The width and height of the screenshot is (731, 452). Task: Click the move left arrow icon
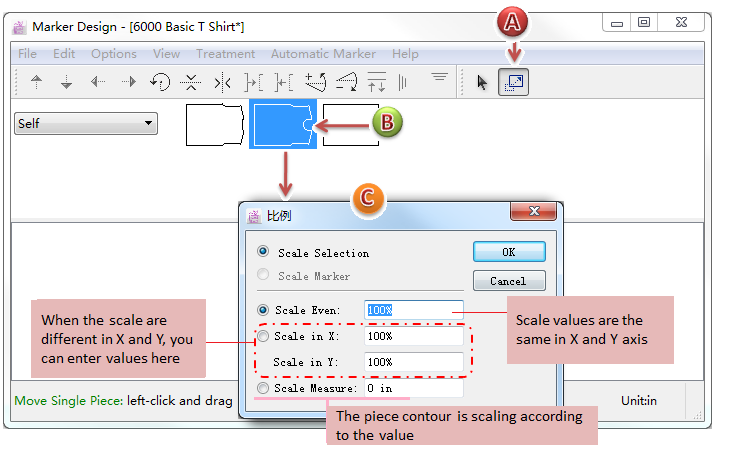click(98, 83)
